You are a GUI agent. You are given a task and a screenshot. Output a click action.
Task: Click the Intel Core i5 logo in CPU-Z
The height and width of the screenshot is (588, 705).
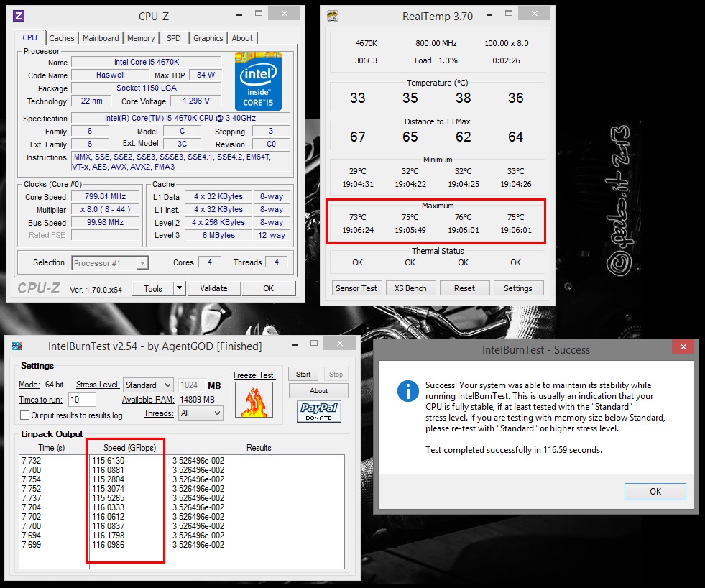tap(258, 81)
